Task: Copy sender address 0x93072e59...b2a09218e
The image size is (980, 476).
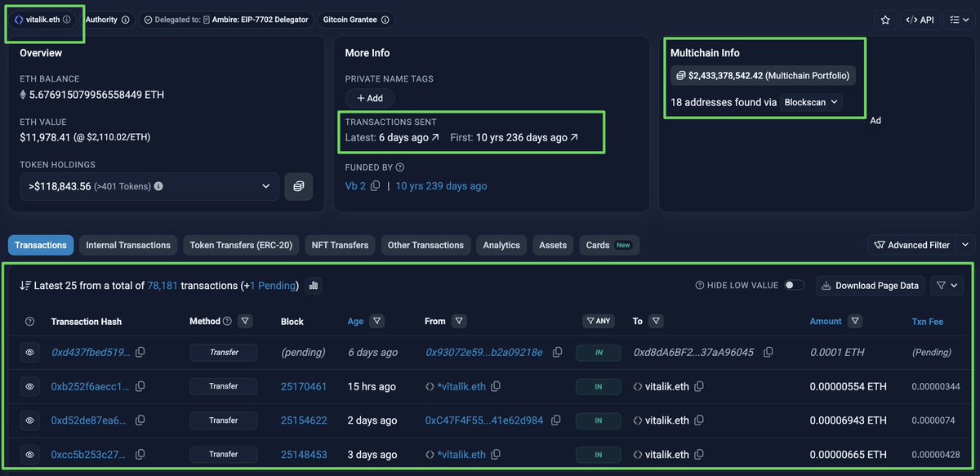Action: tap(557, 352)
